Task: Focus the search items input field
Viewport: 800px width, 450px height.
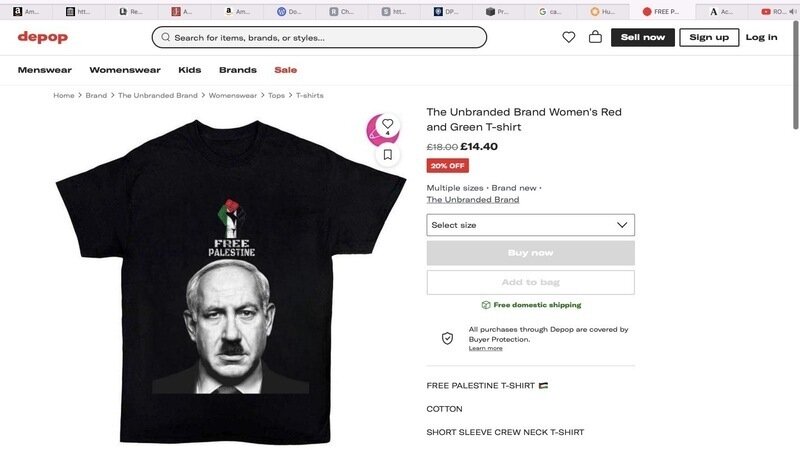Action: point(325,38)
